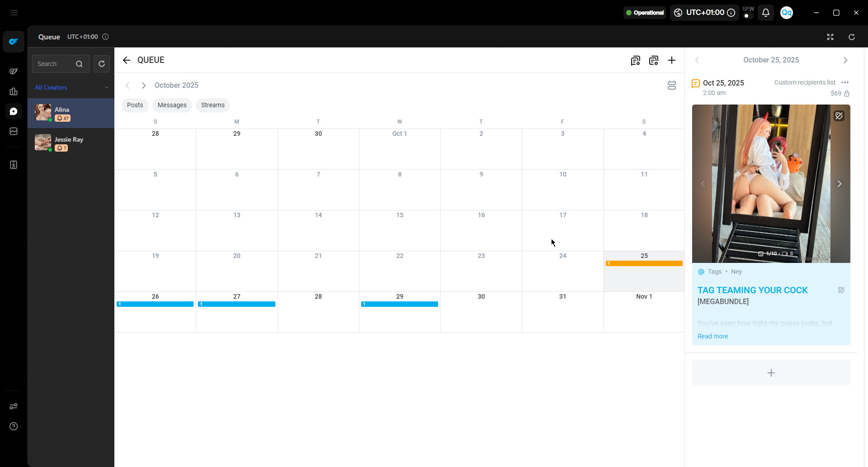The width and height of the screenshot is (868, 467).
Task: Refresh the Queue page with reload icon
Action: tap(852, 37)
